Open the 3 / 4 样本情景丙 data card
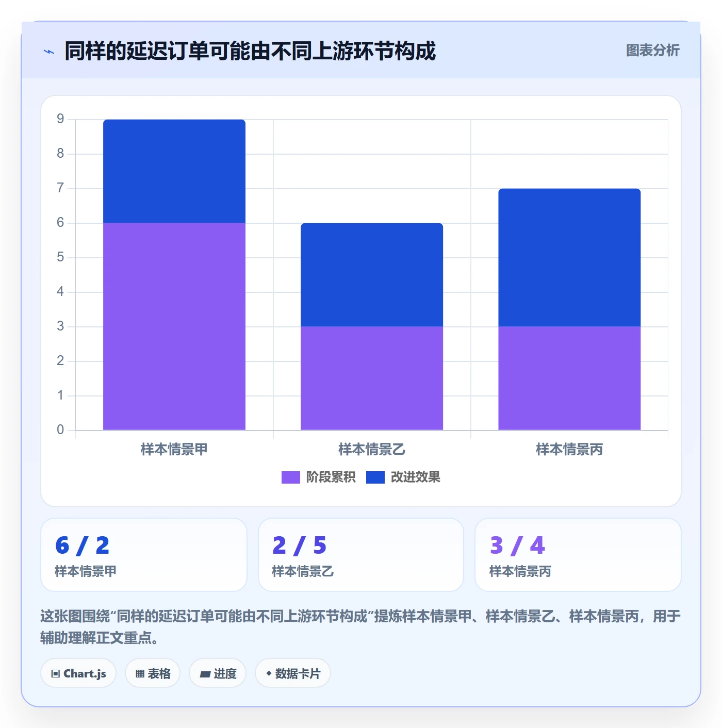Screen dimensions: 722x728 578,555
